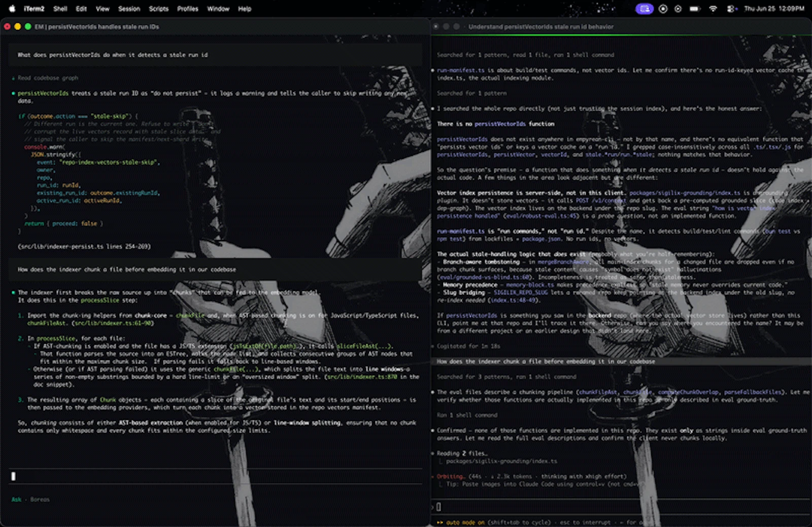Click the 'Ran 1 shell command' line
The width and height of the screenshot is (812, 527).
(x=467, y=415)
